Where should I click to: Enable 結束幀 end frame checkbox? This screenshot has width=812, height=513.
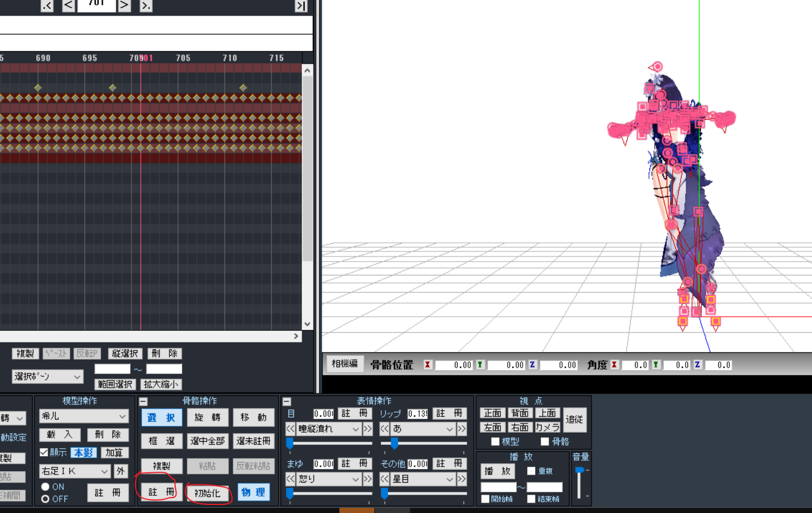coord(531,499)
